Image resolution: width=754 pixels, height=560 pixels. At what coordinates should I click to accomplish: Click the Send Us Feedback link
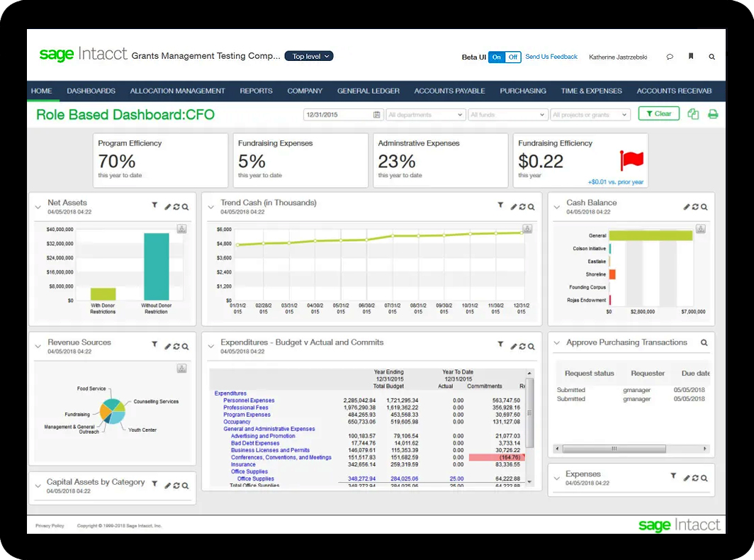coord(551,57)
